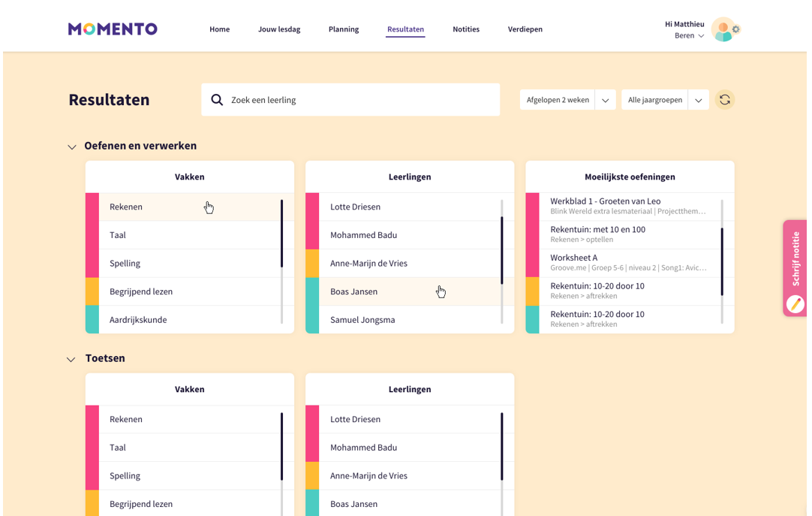Switch to Jouw lesdag tab

point(279,29)
